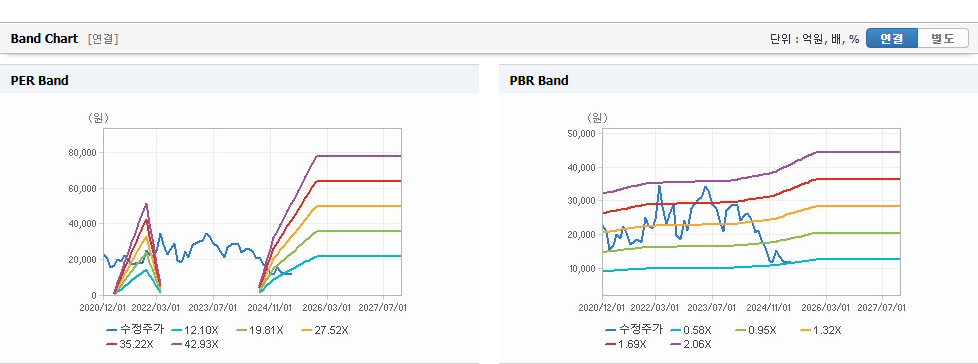
Task: Toggle 2.06X series in PBR legend
Action: click(691, 344)
